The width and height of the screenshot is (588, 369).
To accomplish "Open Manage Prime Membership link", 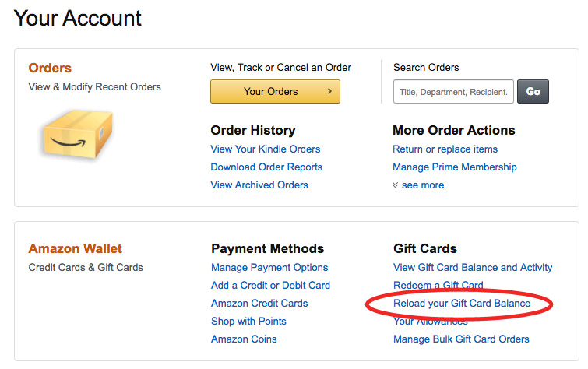I will click(455, 167).
